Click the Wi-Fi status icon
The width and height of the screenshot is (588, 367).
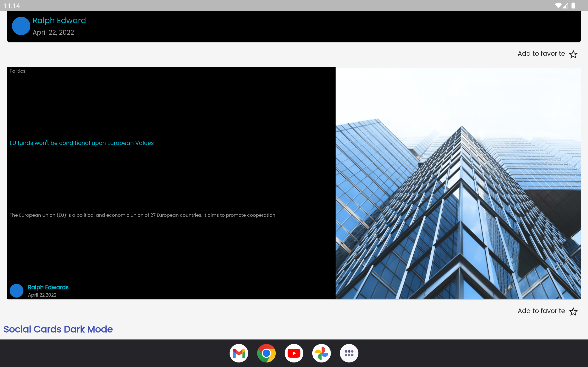pos(558,5)
